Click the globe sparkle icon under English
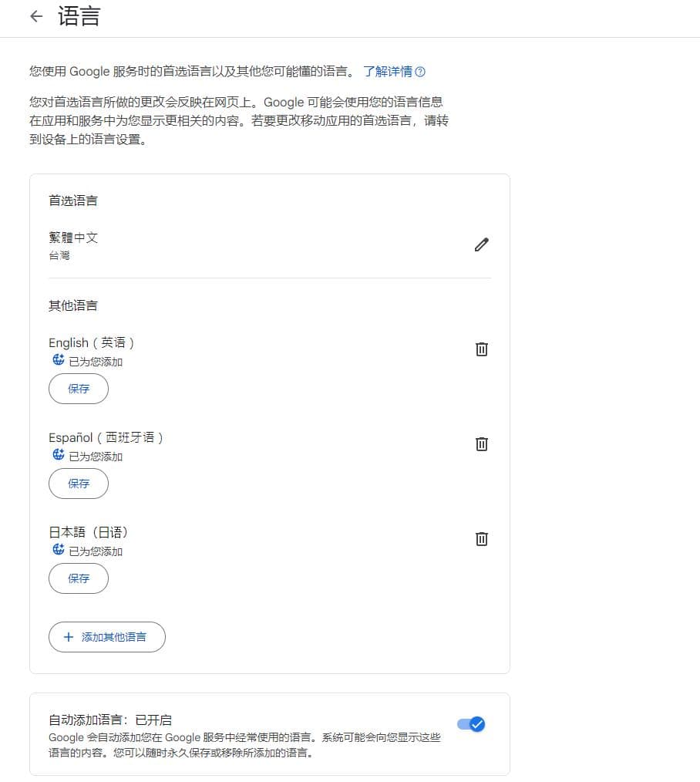Viewport: 700px width, 782px height. click(59, 359)
